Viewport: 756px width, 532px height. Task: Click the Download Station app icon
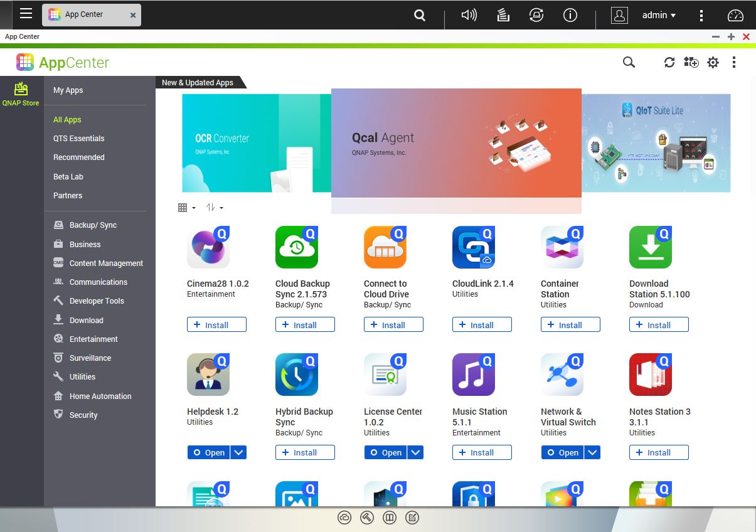coord(651,247)
